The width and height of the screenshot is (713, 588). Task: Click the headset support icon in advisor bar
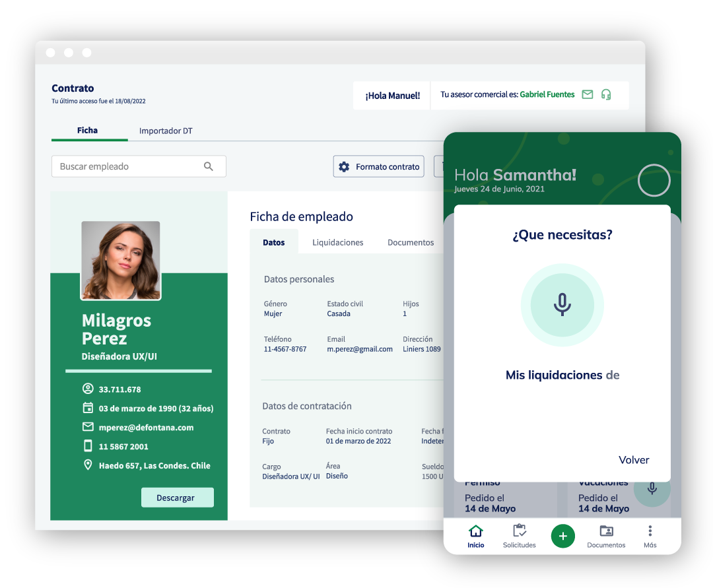pos(607,94)
